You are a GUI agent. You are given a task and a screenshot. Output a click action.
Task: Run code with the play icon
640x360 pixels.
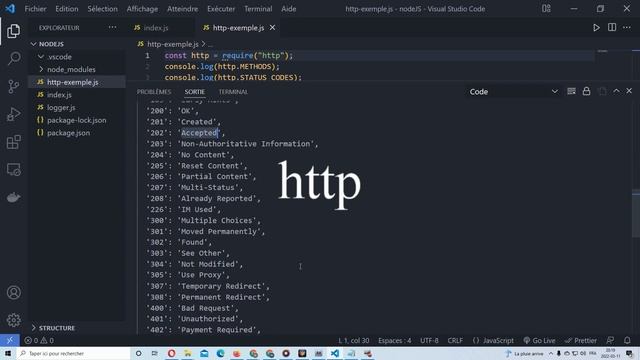(x=596, y=28)
